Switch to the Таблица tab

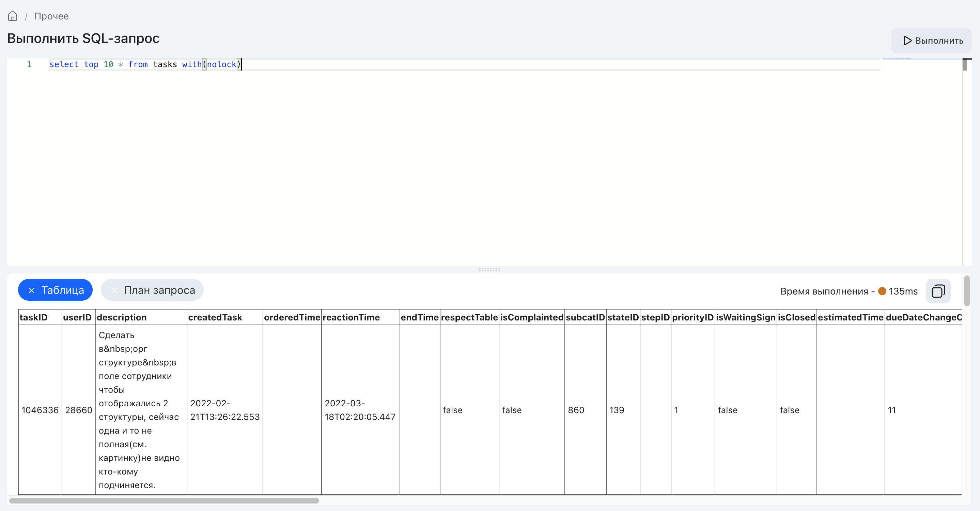pos(55,290)
